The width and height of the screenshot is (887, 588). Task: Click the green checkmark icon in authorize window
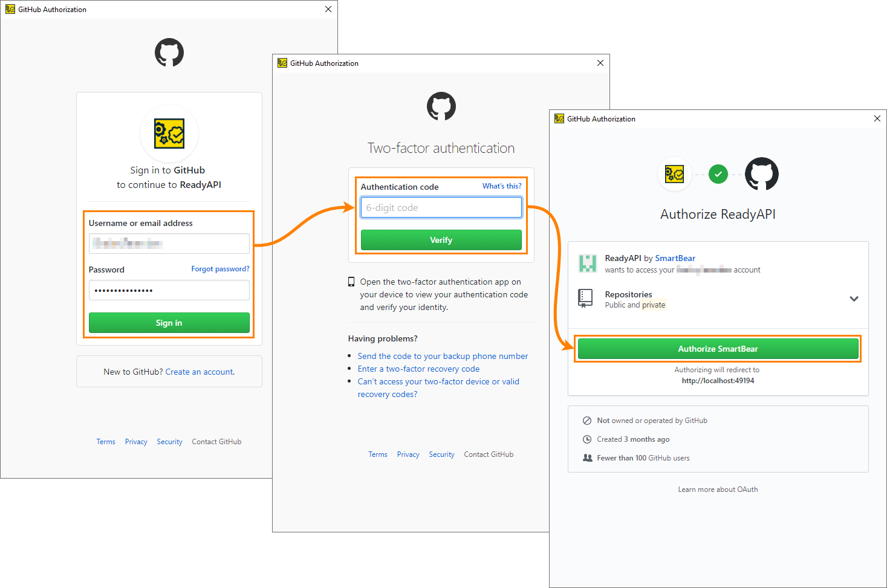(x=718, y=174)
